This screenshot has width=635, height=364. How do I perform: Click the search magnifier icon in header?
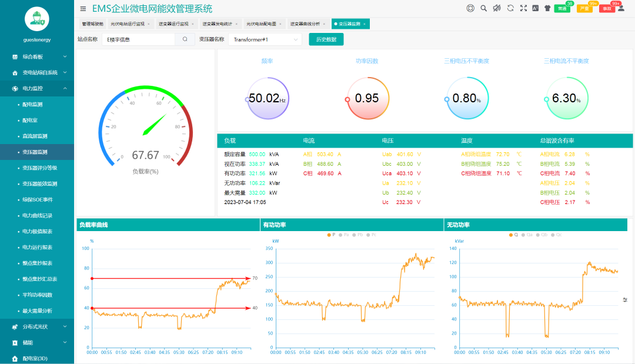tap(483, 8)
